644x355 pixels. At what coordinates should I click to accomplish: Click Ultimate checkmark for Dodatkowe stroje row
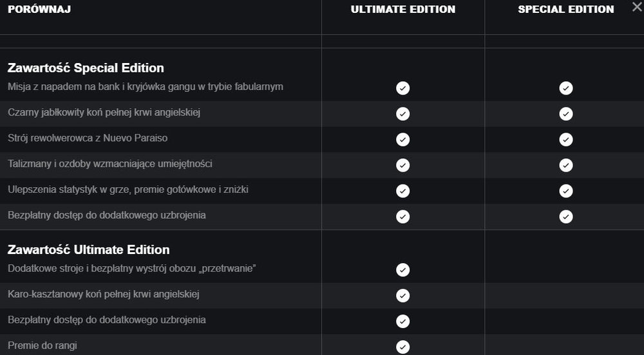pyautogui.click(x=402, y=269)
